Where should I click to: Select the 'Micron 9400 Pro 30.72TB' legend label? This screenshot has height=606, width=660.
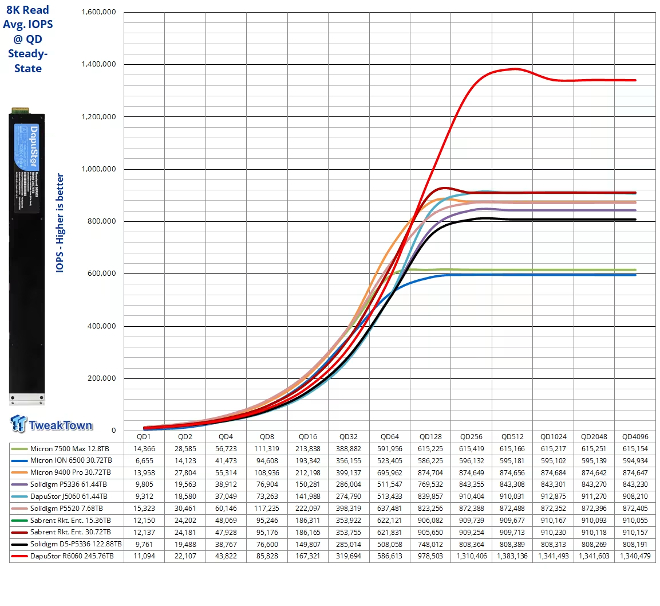(x=71, y=473)
